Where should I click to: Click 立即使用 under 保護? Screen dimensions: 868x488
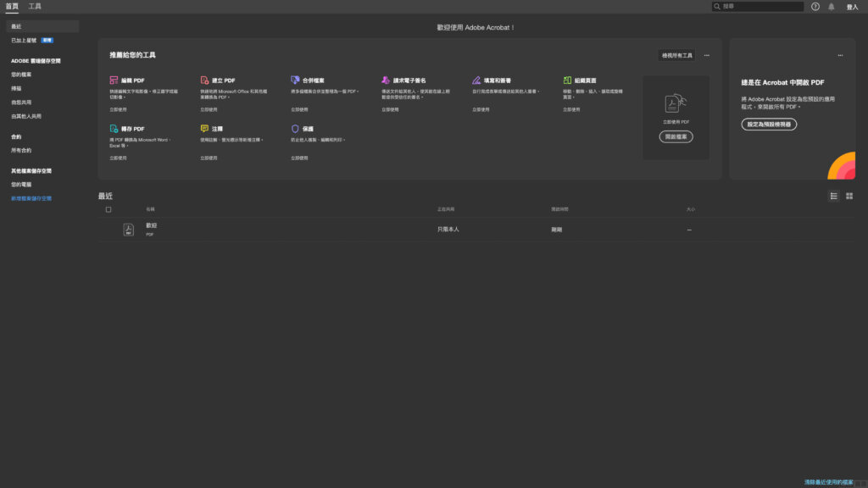(299, 158)
